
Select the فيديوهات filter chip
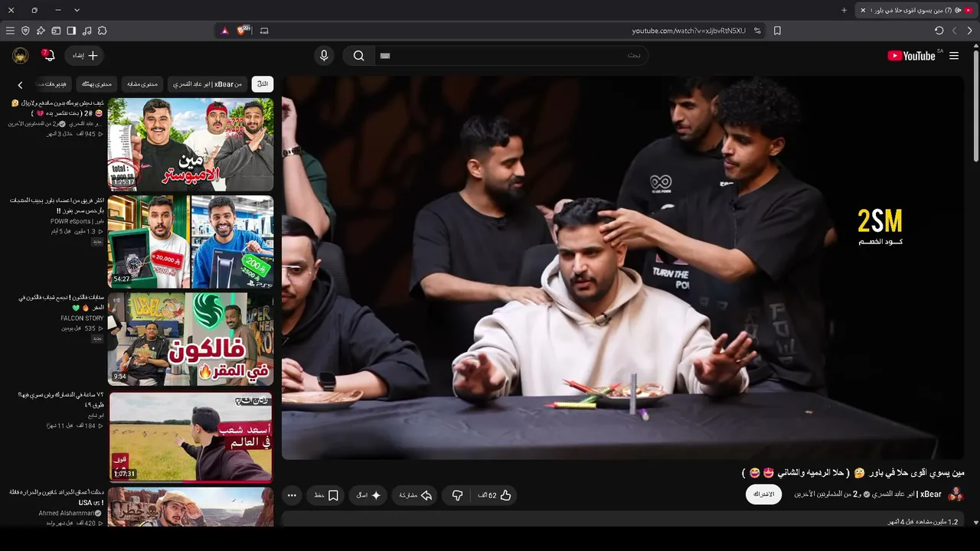tap(54, 84)
